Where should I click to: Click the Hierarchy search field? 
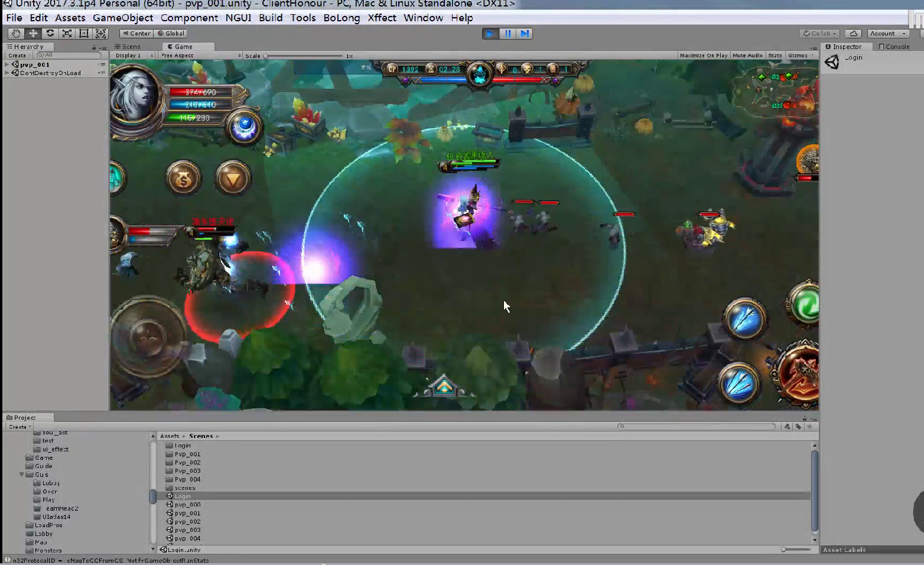pos(69,56)
